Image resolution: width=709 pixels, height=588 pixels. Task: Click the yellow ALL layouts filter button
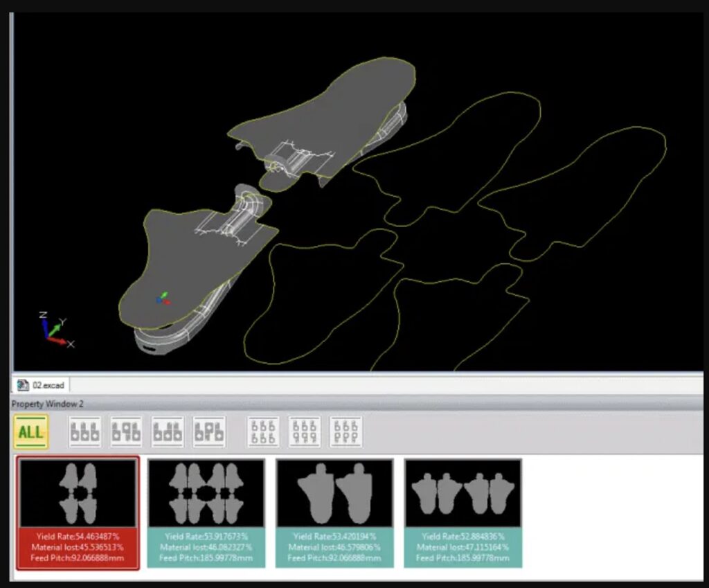tap(30, 432)
